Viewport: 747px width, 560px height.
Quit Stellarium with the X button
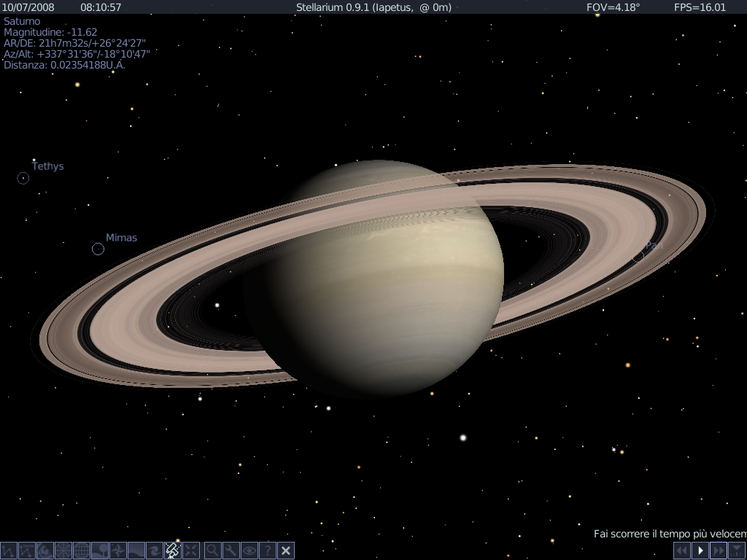click(286, 551)
